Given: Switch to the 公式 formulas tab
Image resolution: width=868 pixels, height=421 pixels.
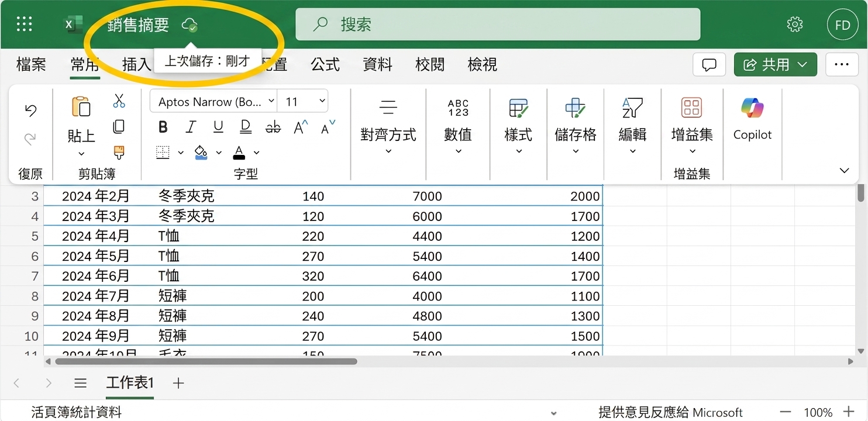Looking at the screenshot, I should (x=325, y=64).
